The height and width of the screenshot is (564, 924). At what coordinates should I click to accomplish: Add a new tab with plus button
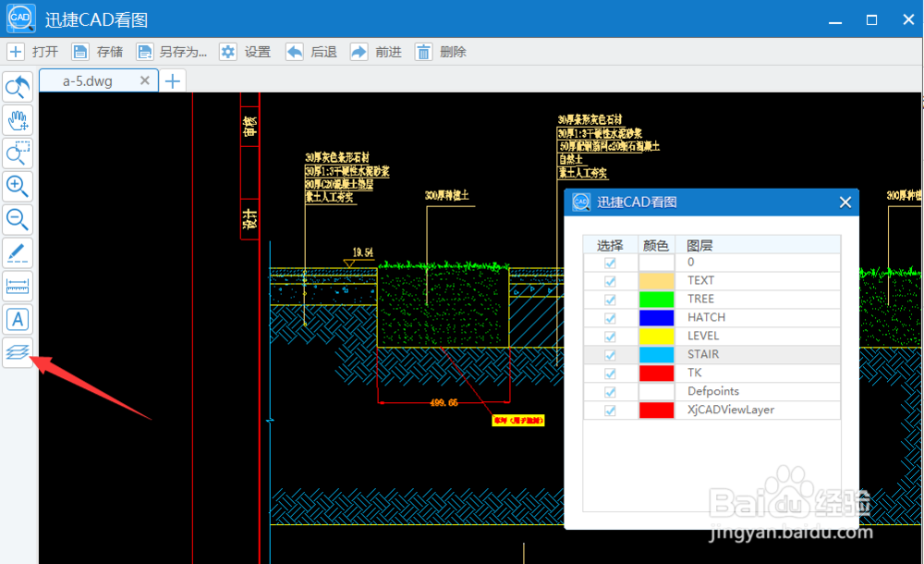(173, 80)
